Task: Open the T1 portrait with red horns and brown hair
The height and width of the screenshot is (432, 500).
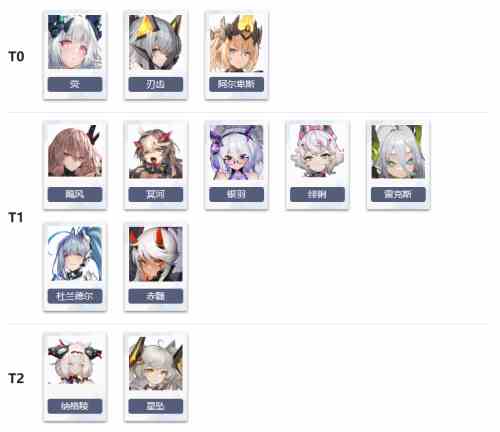Action: coord(156,152)
